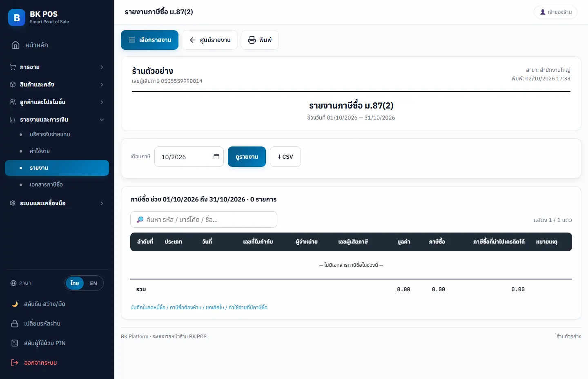588x379 pixels.
Task: Click the cart icon beside การขาย
Action: coord(13,67)
